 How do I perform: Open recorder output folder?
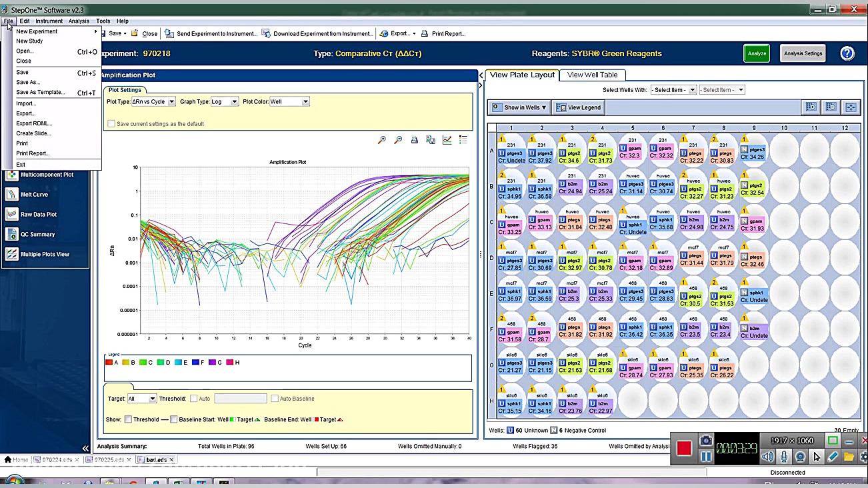[x=849, y=457]
